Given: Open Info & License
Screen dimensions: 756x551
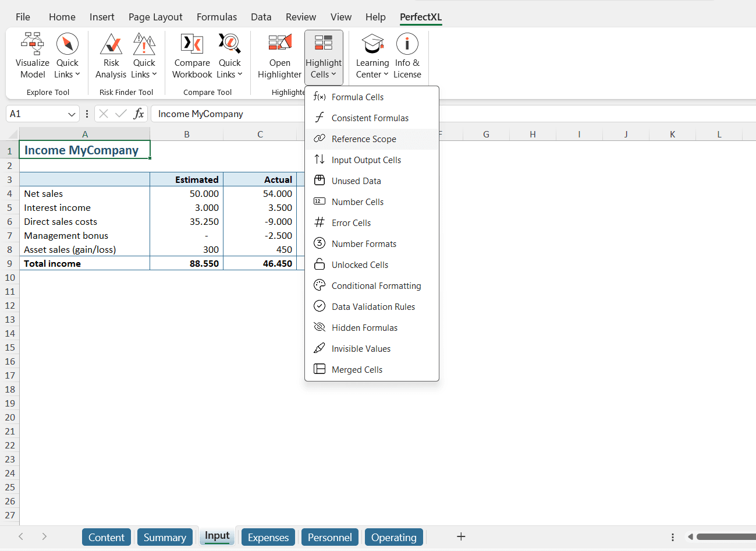Looking at the screenshot, I should tap(407, 56).
